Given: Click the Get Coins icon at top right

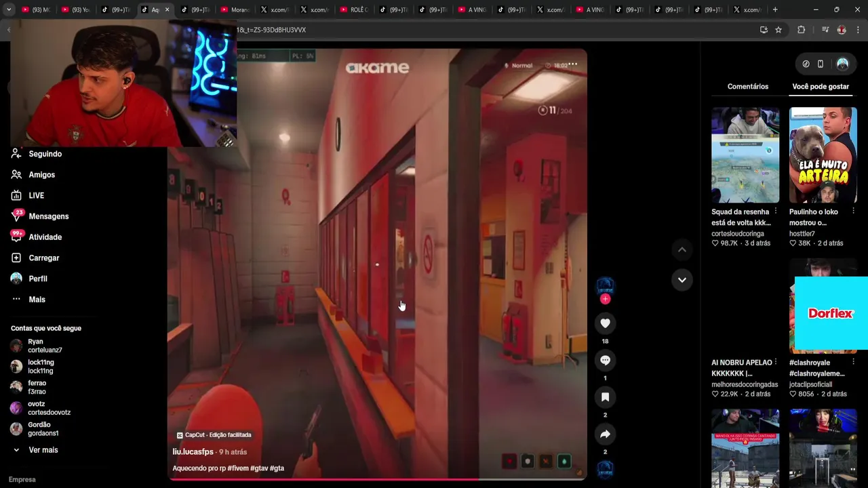Looking at the screenshot, I should 806,64.
